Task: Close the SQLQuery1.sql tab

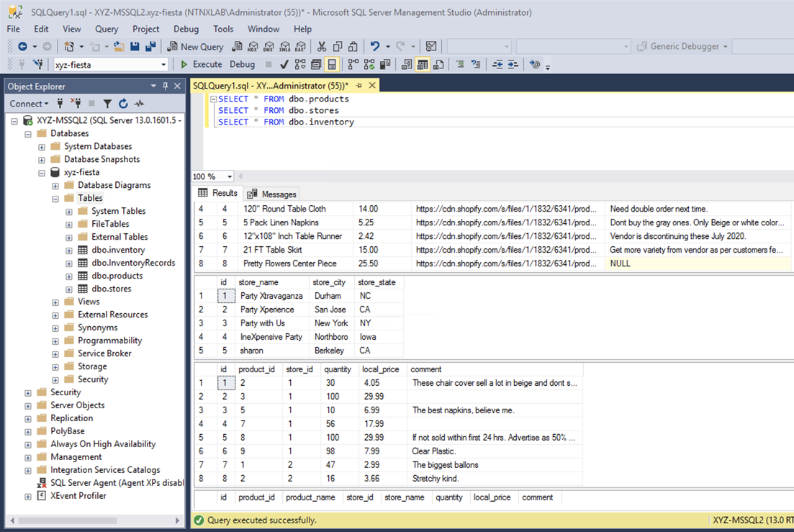Action: [372, 86]
